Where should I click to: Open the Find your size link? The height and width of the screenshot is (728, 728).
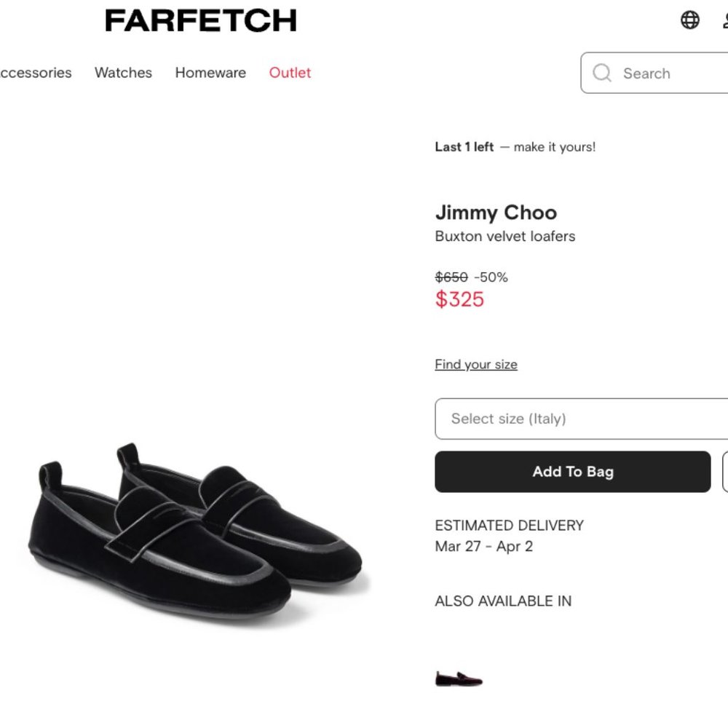click(476, 364)
